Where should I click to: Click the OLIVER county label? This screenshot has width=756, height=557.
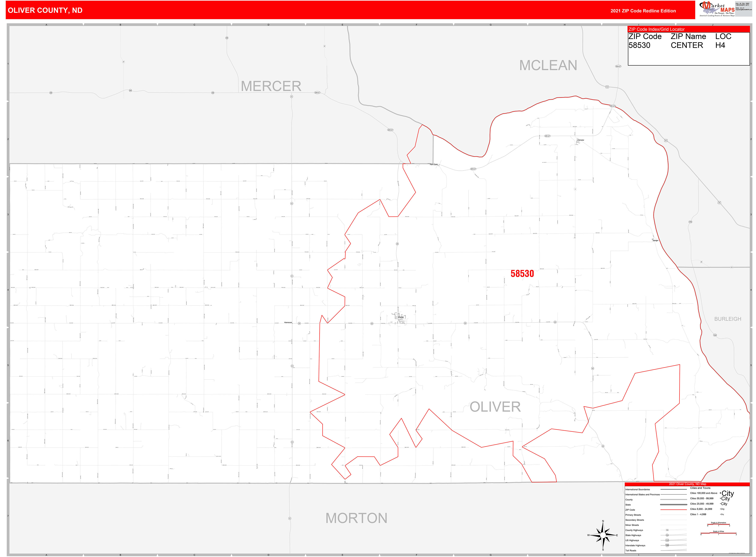click(x=495, y=407)
